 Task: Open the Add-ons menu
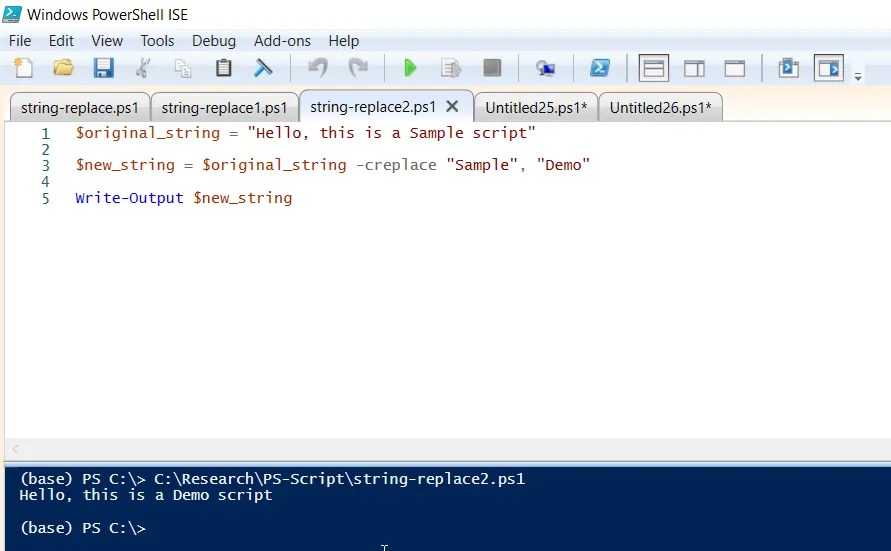(x=282, y=41)
